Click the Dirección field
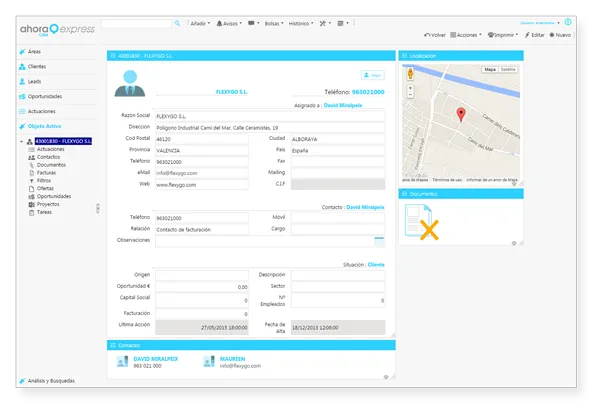Viewport: 600px width, 417px height. [x=270, y=128]
